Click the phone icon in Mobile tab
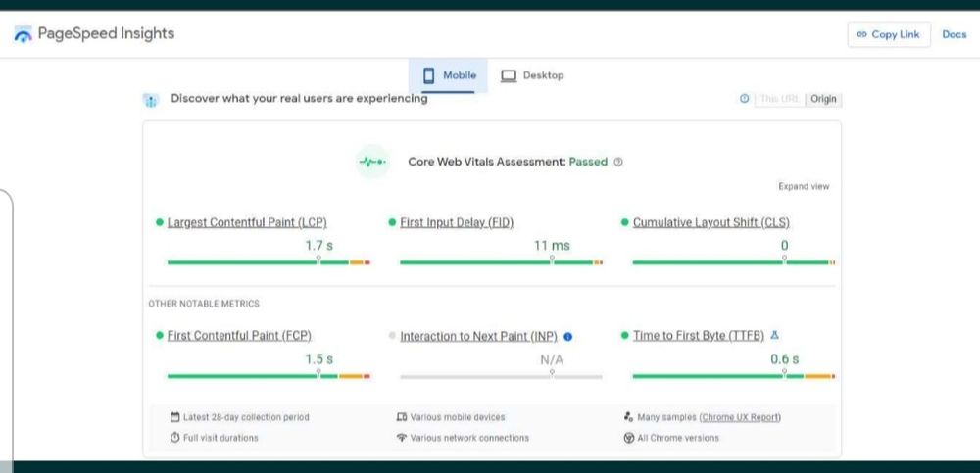 pyautogui.click(x=429, y=75)
